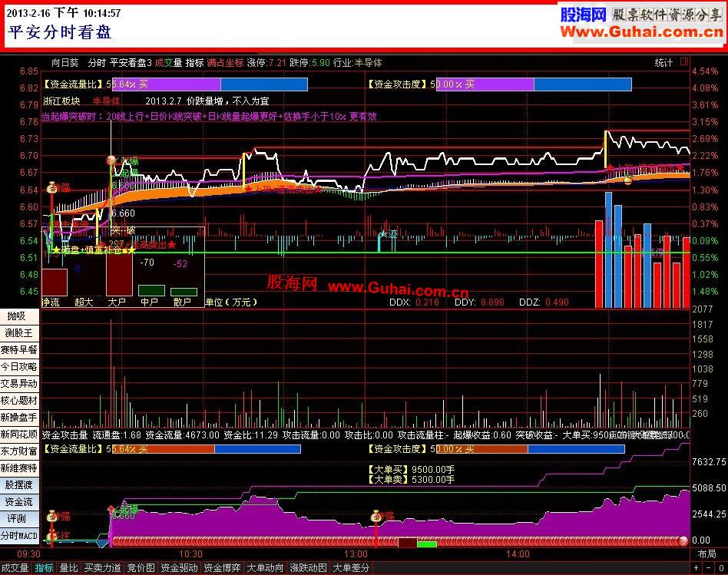Click the red ball at end of lower indicator
Image resolution: width=728 pixels, height=575 pixels.
(x=683, y=540)
